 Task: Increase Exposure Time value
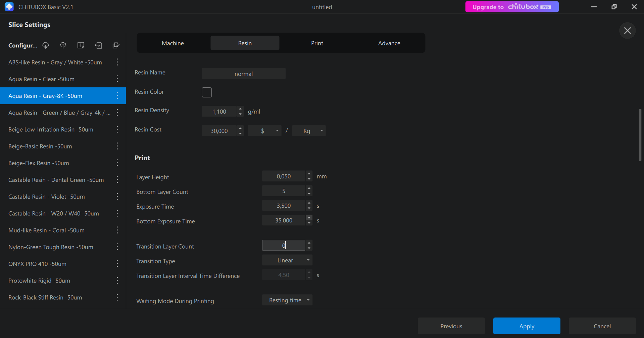click(309, 203)
